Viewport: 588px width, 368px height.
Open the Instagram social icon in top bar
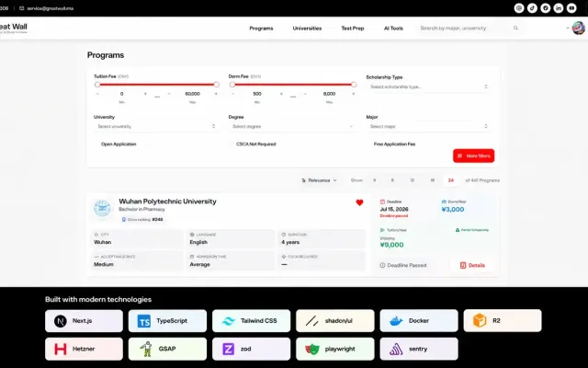519,8
